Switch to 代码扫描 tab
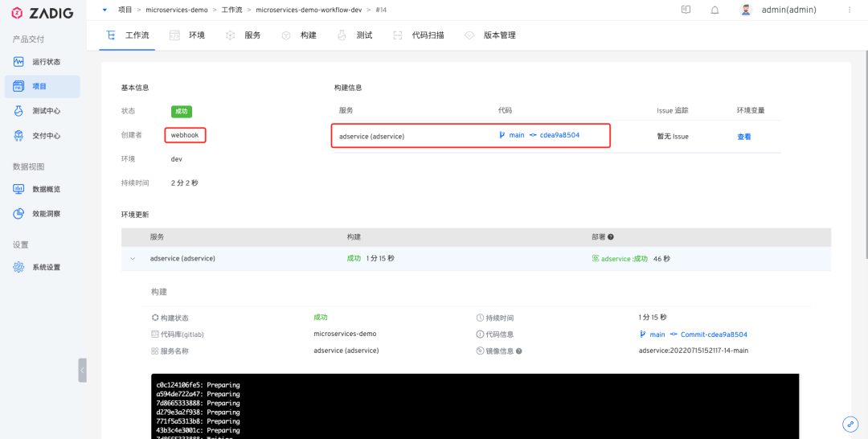The height and width of the screenshot is (439, 868). point(418,35)
